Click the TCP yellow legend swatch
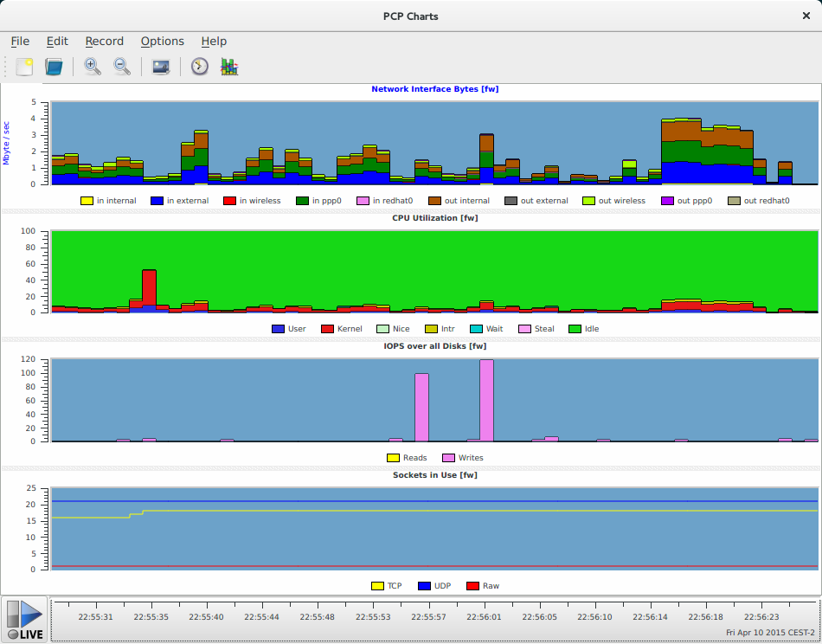The image size is (822, 644). 377,586
